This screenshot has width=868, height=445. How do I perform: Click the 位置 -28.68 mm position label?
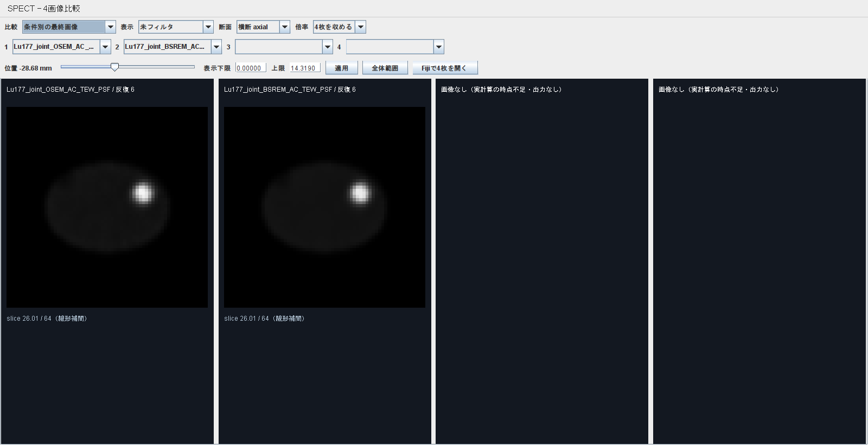[x=28, y=68]
